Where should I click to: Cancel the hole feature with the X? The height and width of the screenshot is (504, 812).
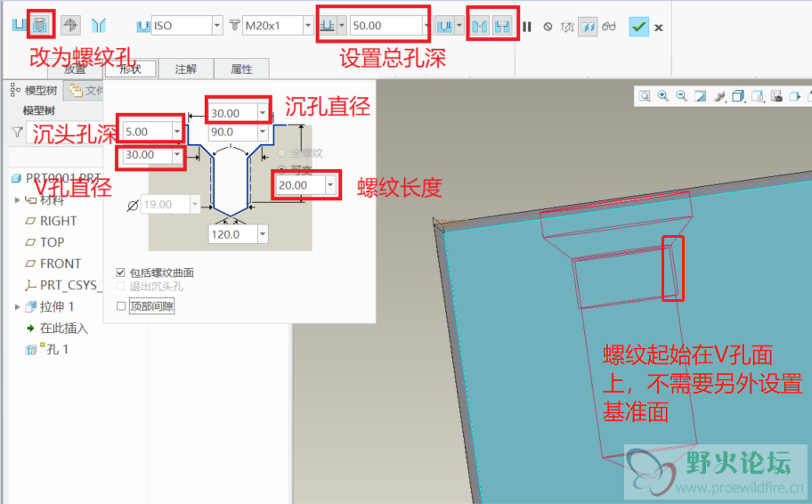point(658,28)
